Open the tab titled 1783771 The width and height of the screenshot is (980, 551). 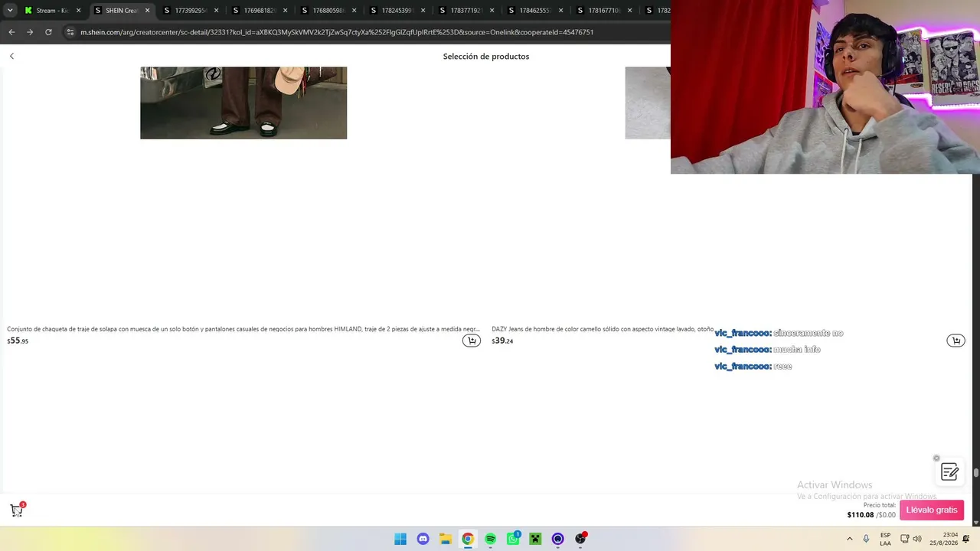pyautogui.click(x=465, y=11)
